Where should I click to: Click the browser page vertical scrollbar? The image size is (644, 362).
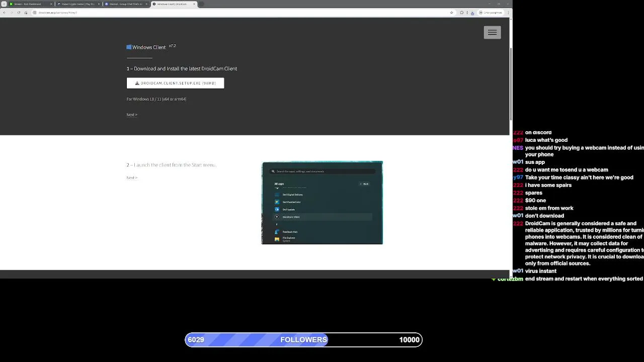pyautogui.click(x=511, y=83)
